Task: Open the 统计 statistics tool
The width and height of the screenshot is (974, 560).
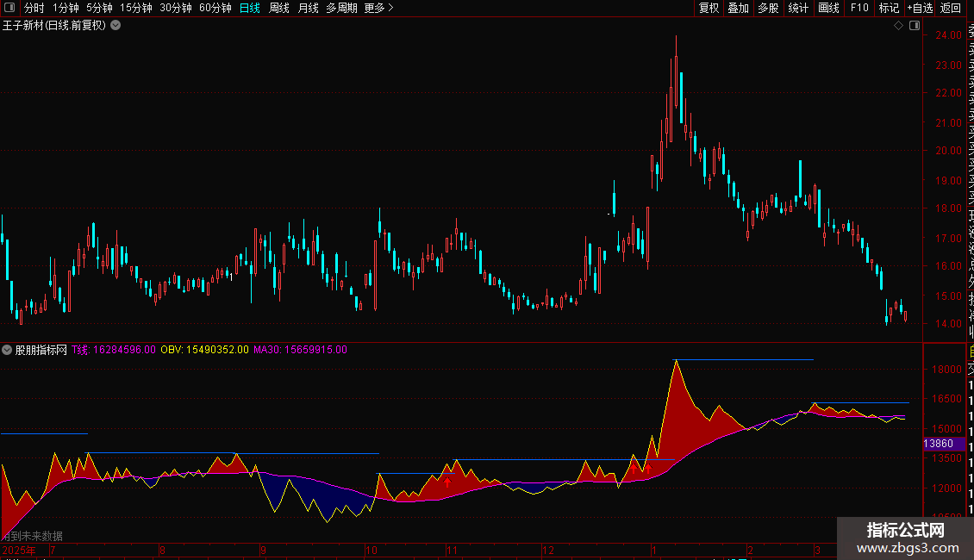Action: pyautogui.click(x=798, y=8)
